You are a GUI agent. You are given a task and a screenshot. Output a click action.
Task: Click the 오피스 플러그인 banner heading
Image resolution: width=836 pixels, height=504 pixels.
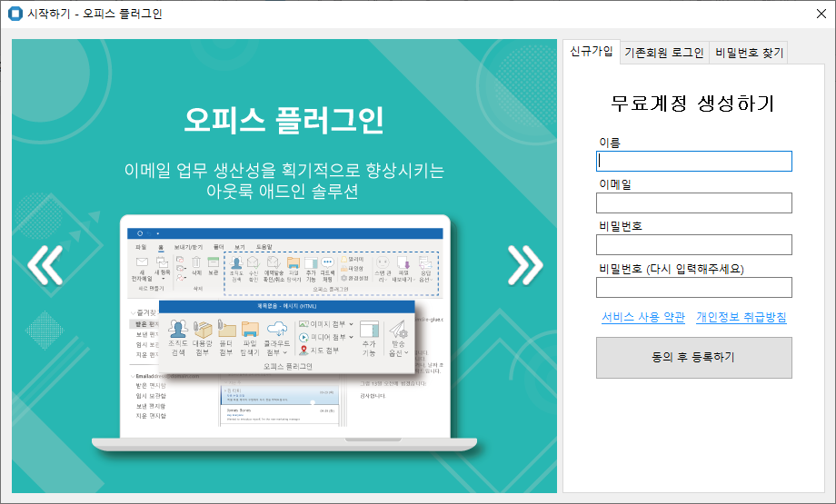click(x=284, y=120)
